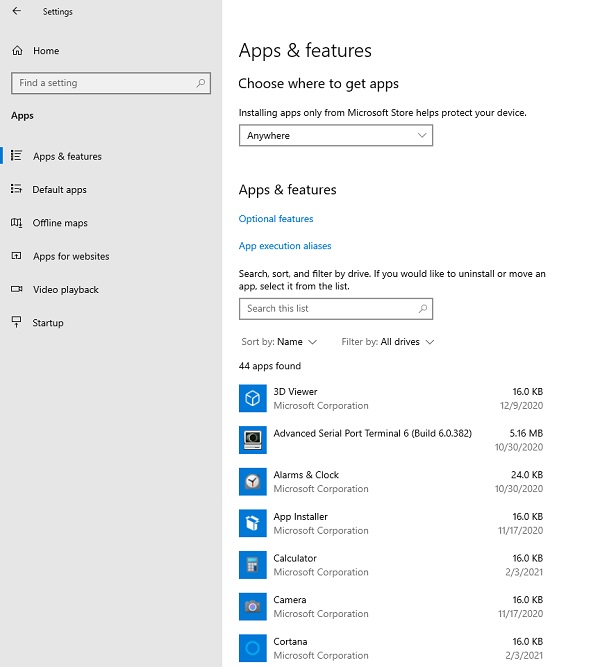
Task: Click the 5.16 MB size value
Action: (526, 433)
